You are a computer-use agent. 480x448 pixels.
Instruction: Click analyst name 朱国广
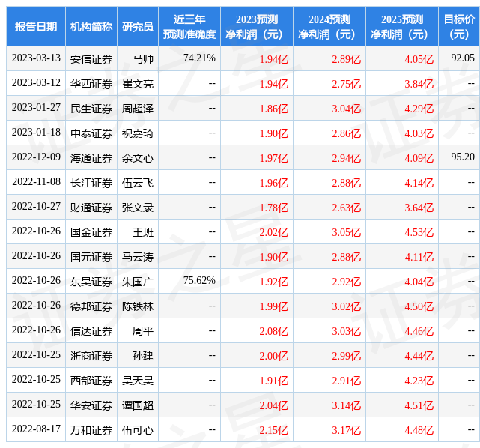click(138, 282)
